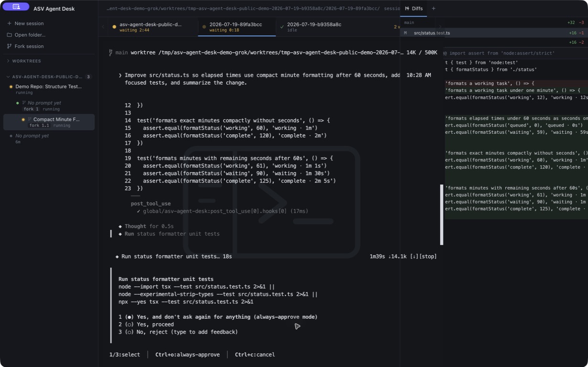
Task: Open the Diffs tab
Action: (413, 9)
